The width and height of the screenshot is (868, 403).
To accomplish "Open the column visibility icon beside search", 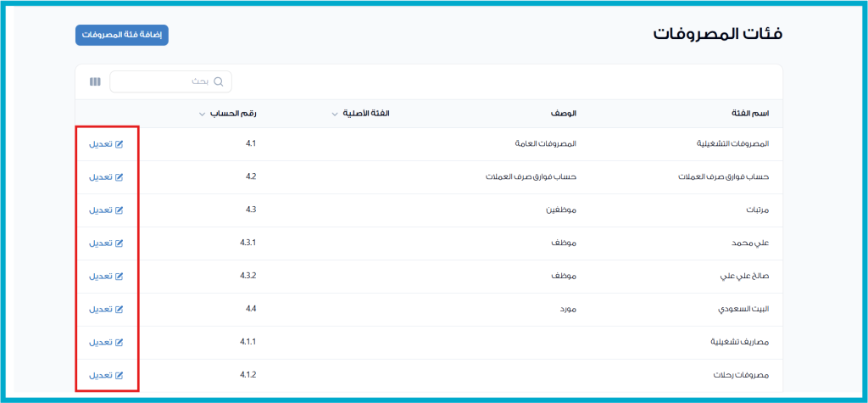I will pyautogui.click(x=95, y=82).
